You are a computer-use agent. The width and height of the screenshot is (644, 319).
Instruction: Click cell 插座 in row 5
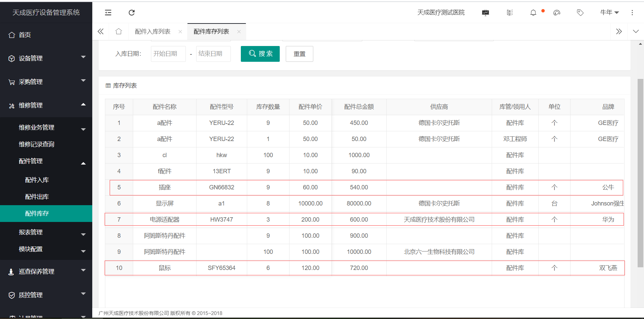coord(165,187)
